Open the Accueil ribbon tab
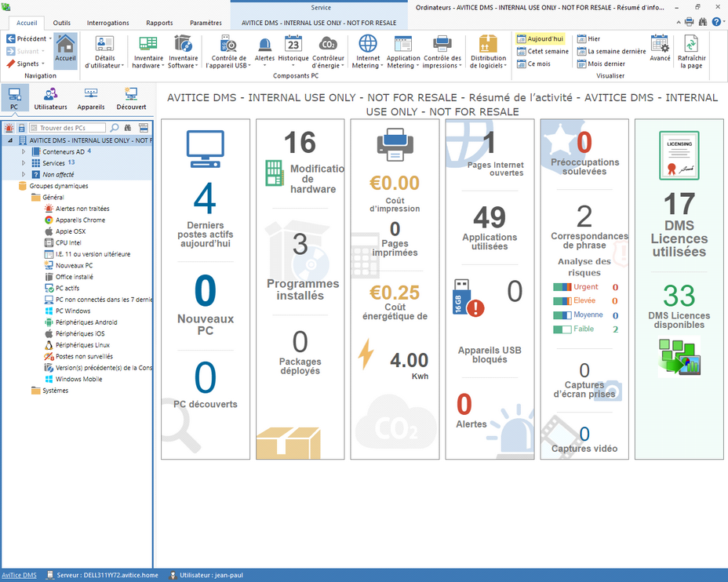The height and width of the screenshot is (582, 728). click(x=27, y=23)
